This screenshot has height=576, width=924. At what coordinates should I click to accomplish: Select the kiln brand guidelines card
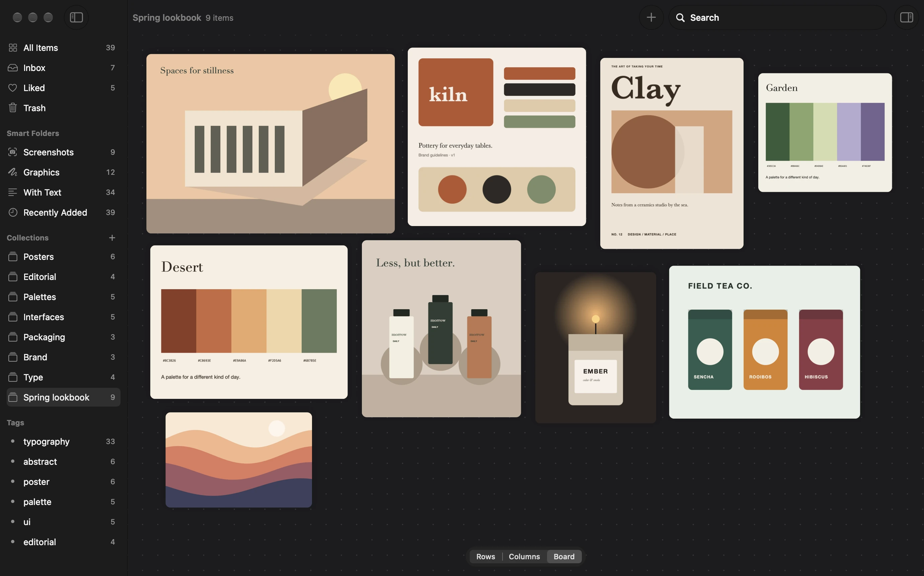(x=496, y=137)
